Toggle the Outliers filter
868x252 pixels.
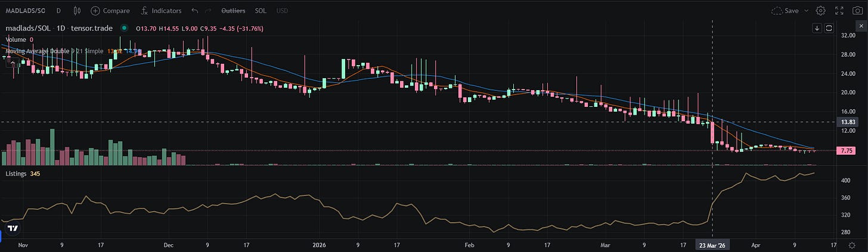click(233, 11)
